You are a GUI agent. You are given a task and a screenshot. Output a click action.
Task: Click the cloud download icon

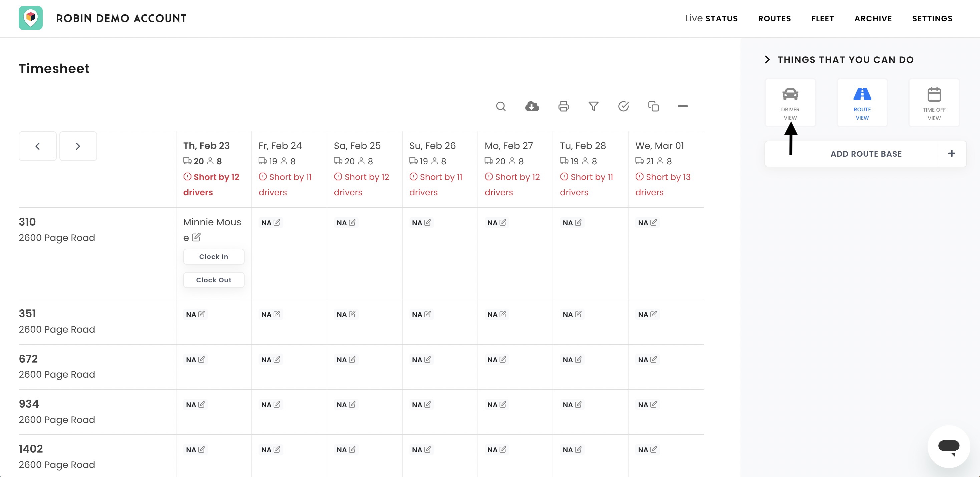532,106
